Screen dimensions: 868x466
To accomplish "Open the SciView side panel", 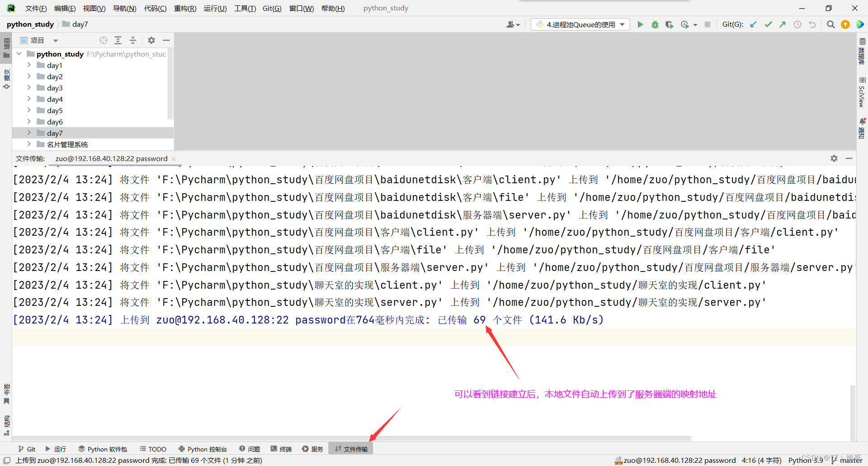I will coord(862,92).
